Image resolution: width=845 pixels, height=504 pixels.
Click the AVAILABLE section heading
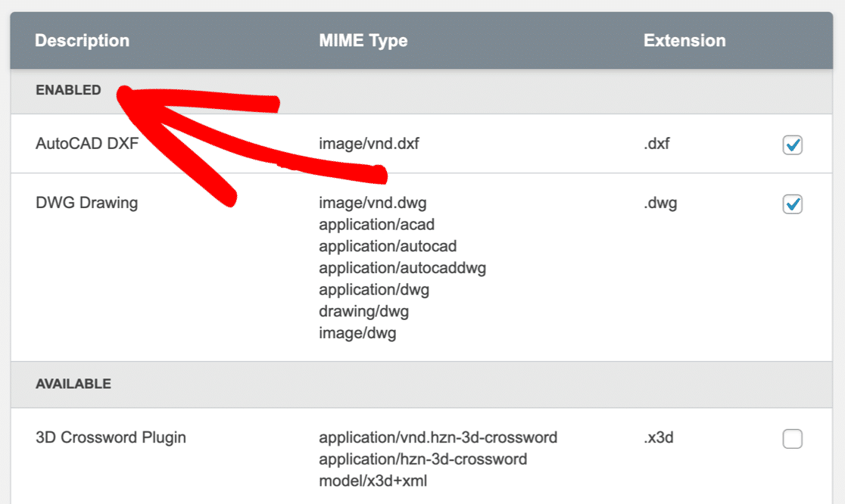point(73,384)
